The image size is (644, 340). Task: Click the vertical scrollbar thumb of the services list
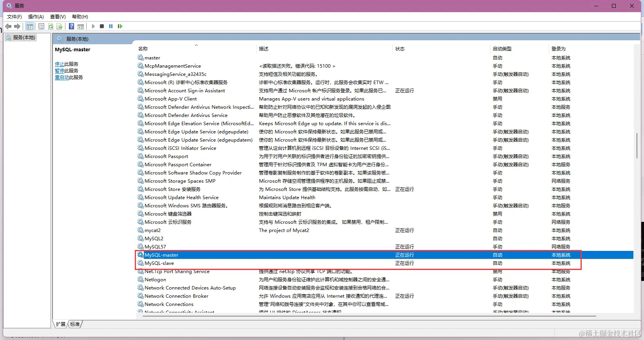tap(637, 146)
